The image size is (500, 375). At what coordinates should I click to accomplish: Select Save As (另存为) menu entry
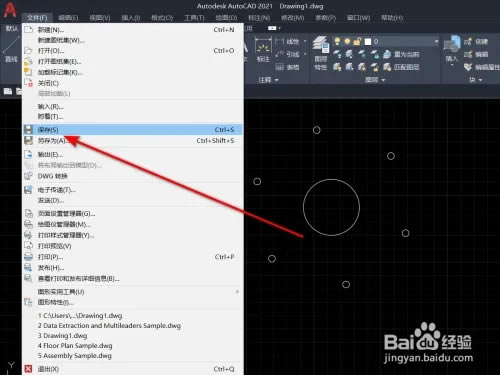click(133, 141)
